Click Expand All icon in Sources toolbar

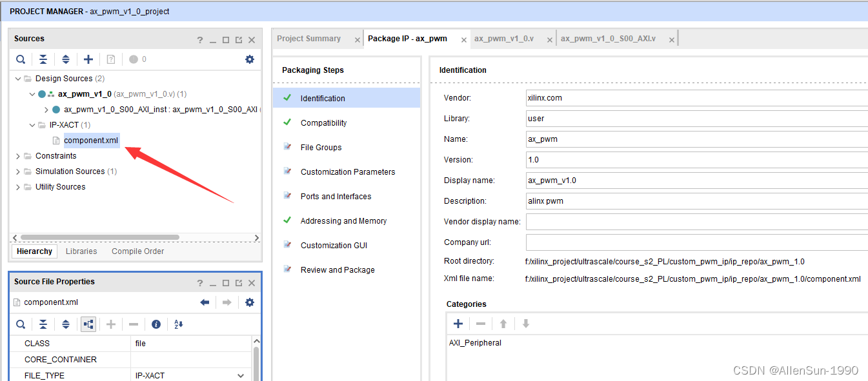point(66,59)
